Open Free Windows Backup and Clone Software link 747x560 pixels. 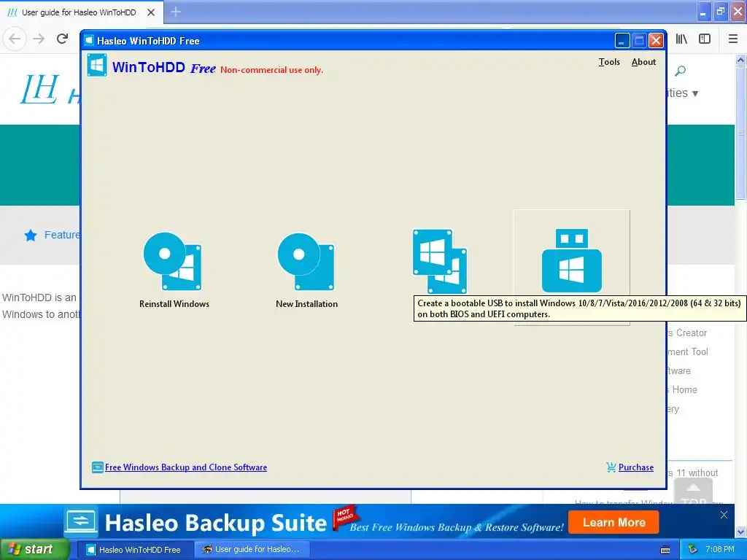(186, 467)
